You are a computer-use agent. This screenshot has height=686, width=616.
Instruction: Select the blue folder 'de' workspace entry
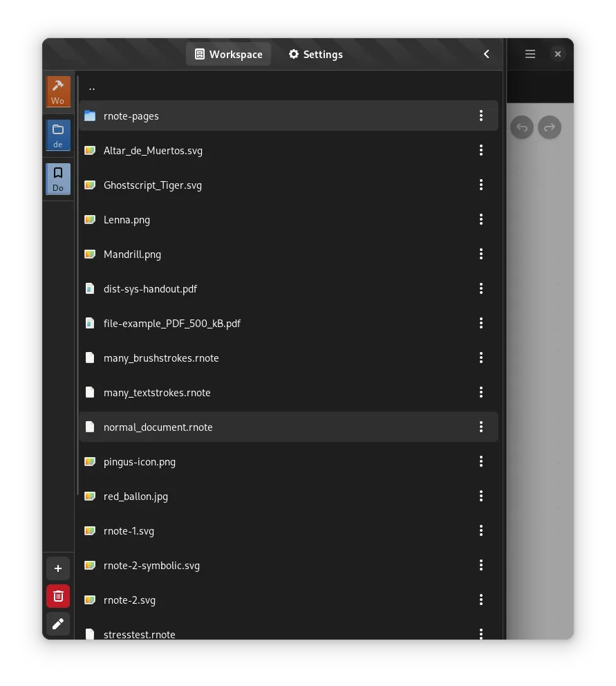coord(58,136)
